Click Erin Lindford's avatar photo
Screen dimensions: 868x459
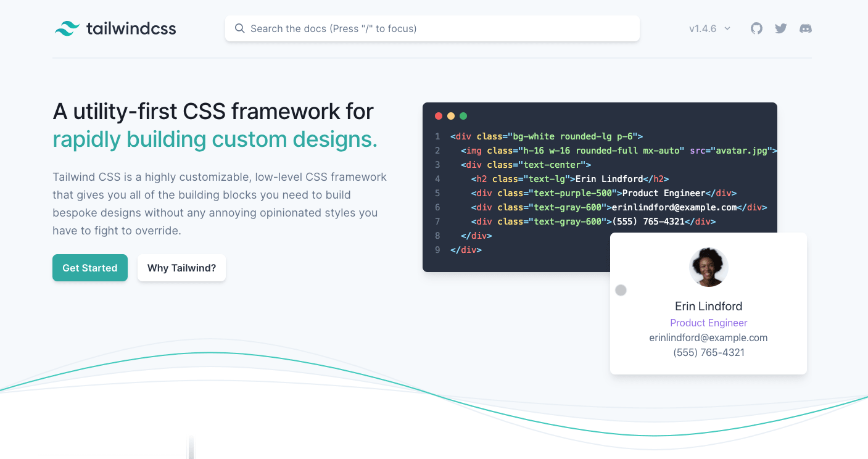708,267
